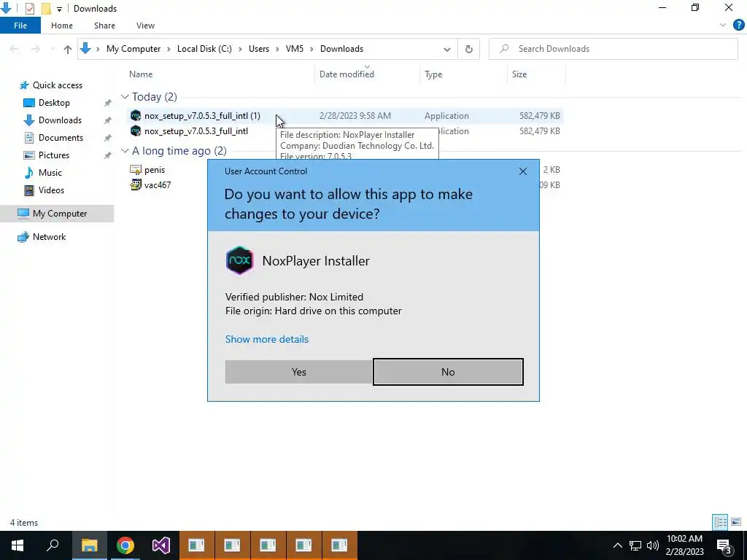This screenshot has height=560, width=747.
Task: Open the File menu
Action: [20, 26]
